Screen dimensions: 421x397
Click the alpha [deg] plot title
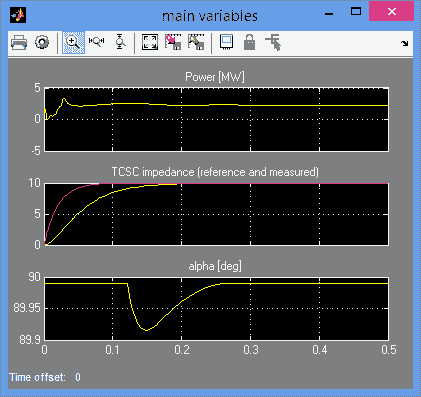click(x=215, y=266)
